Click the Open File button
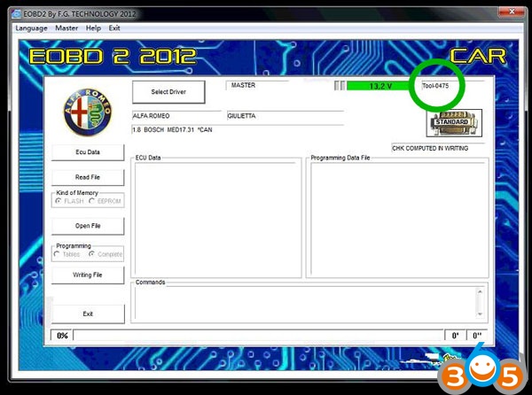 pyautogui.click(x=88, y=226)
